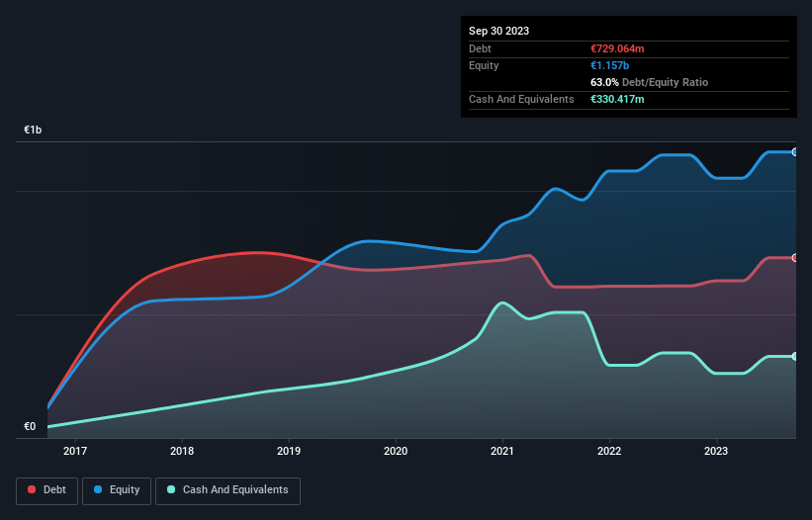
Task: Click the Sep 30 2023 tooltip date
Action: pos(498,31)
